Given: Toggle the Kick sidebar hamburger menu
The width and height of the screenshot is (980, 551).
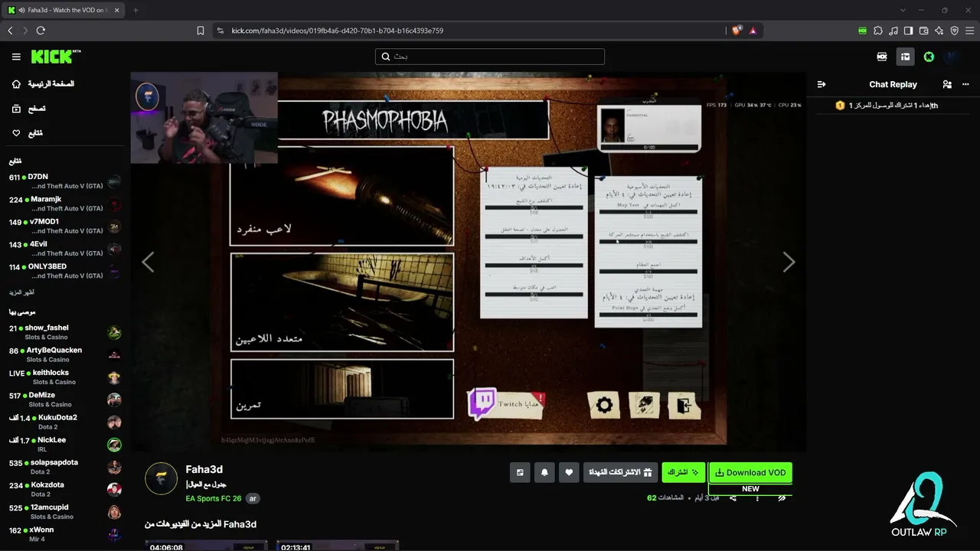Looking at the screenshot, I should pyautogui.click(x=16, y=57).
